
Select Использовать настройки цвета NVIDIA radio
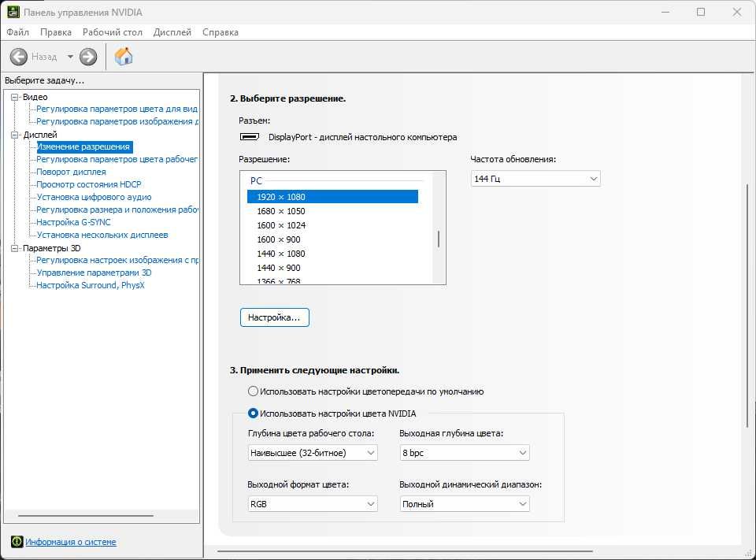253,414
